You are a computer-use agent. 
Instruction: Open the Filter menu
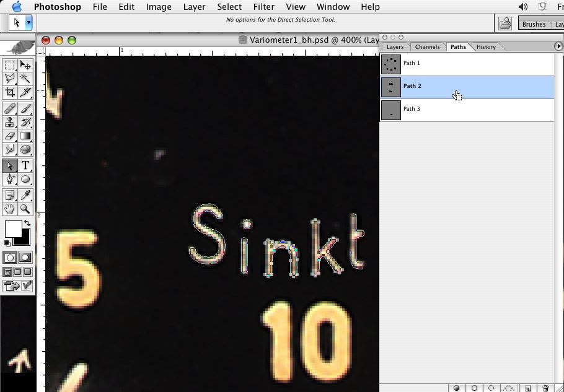[x=263, y=7]
